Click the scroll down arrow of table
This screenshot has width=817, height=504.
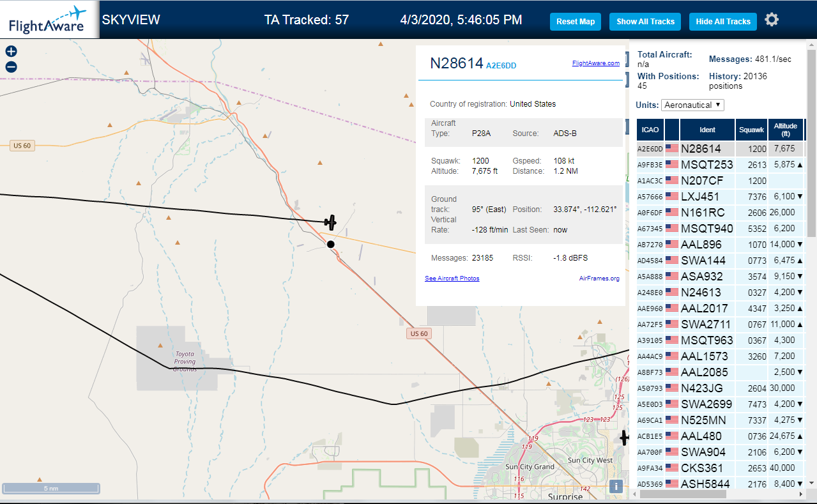[812, 483]
